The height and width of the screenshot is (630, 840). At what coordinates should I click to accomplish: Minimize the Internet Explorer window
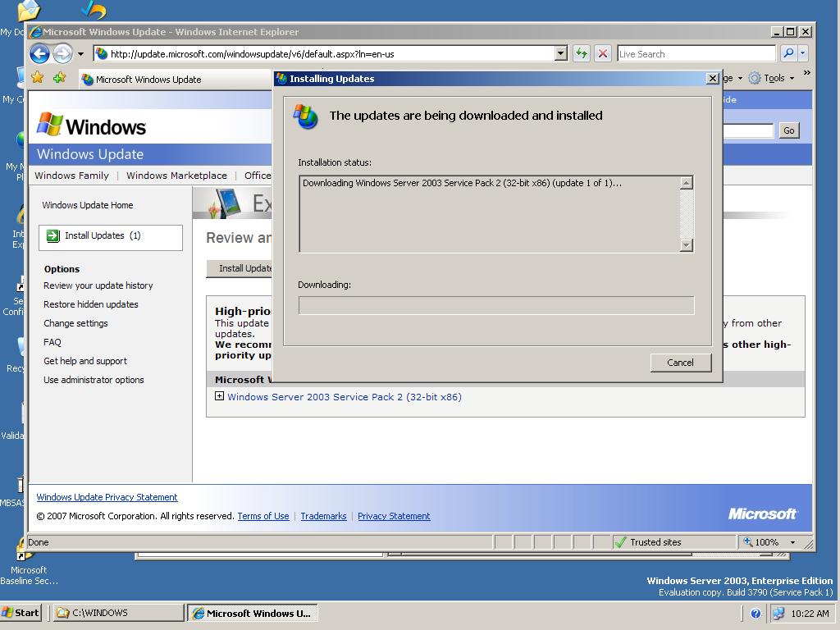pos(778,32)
